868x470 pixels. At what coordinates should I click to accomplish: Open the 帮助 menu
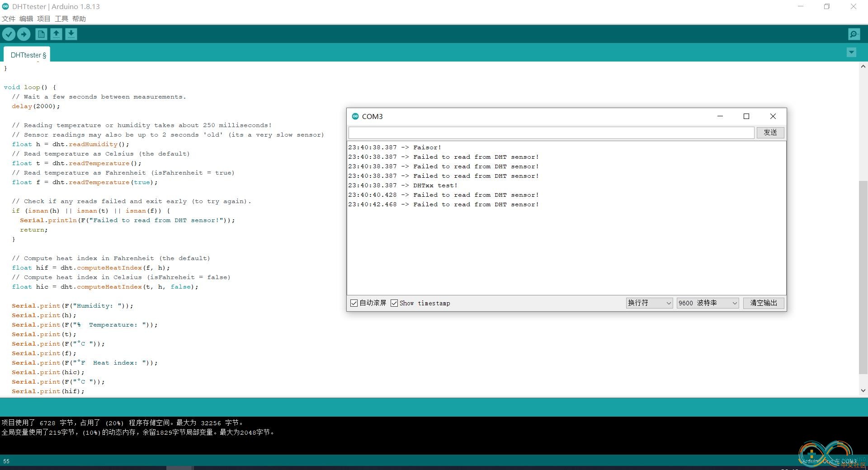[x=79, y=19]
